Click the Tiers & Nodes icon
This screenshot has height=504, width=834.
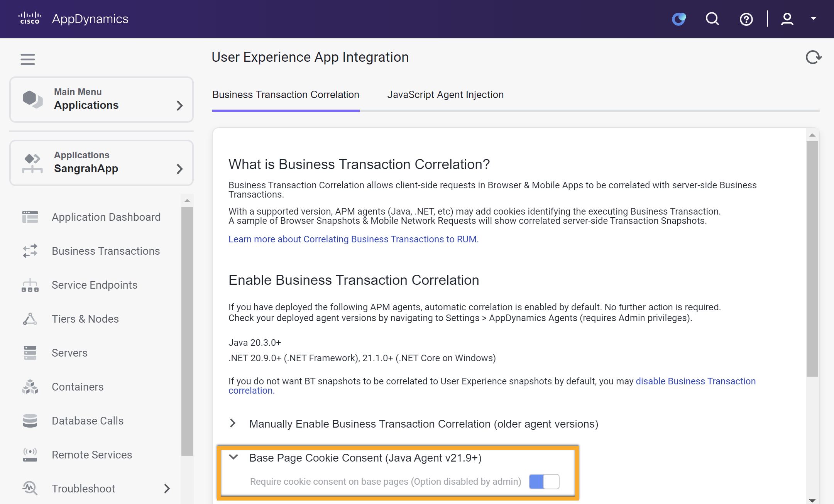pos(30,319)
